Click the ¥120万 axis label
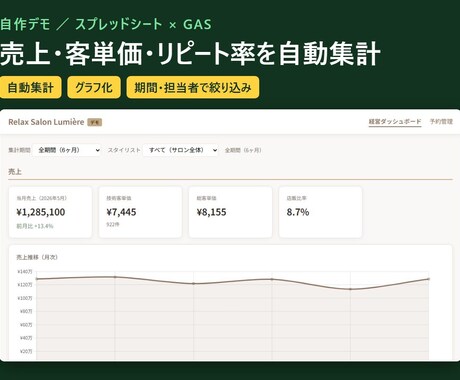The height and width of the screenshot is (380, 460). pos(25,285)
